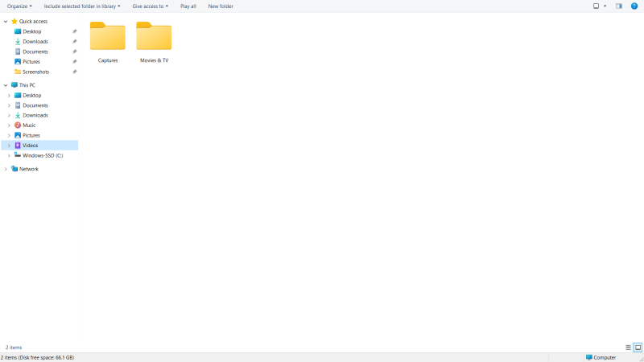Image resolution: width=644 pixels, height=362 pixels.
Task: Click Downloads icon under This PC
Action: point(18,115)
